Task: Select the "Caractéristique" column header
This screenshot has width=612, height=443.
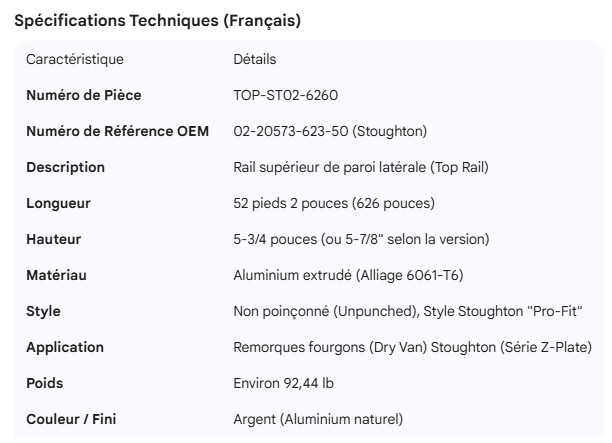Action: 75,60
